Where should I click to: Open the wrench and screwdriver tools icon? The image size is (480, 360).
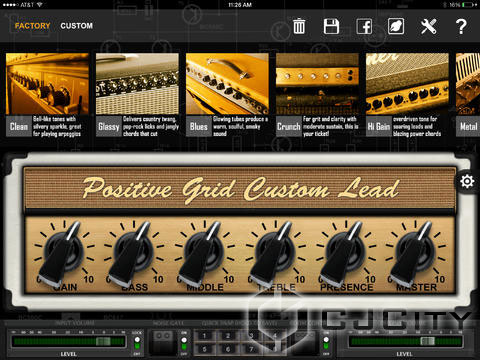click(x=428, y=26)
